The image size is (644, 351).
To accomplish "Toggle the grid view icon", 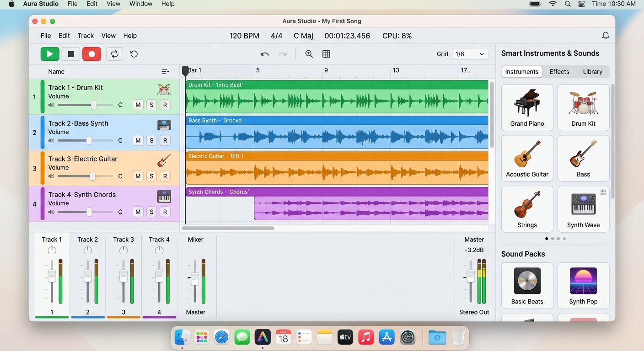I will [x=326, y=54].
